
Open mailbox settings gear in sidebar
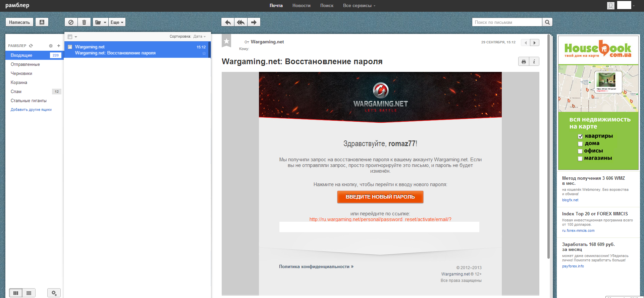point(51,46)
